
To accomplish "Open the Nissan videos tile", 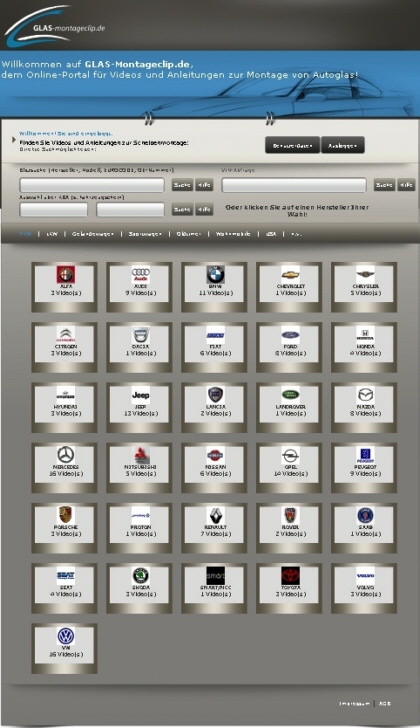I will pyautogui.click(x=214, y=468).
